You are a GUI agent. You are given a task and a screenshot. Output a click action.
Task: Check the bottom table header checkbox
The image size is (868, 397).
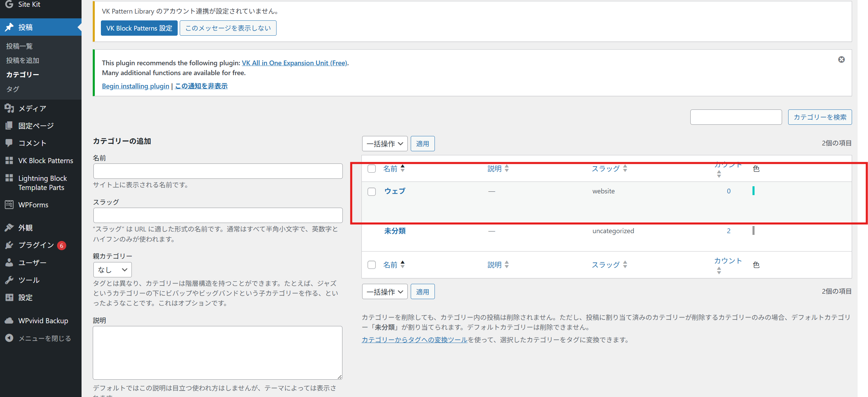point(371,264)
